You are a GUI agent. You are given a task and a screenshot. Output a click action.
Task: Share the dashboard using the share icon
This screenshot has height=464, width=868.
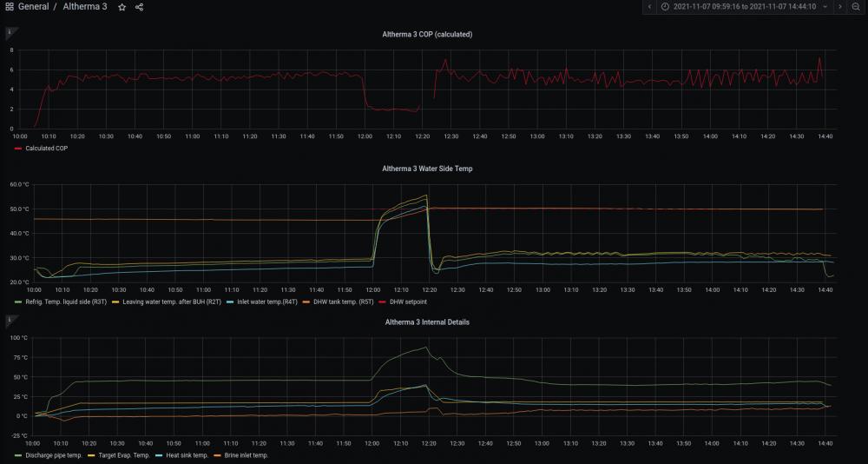pyautogui.click(x=140, y=7)
